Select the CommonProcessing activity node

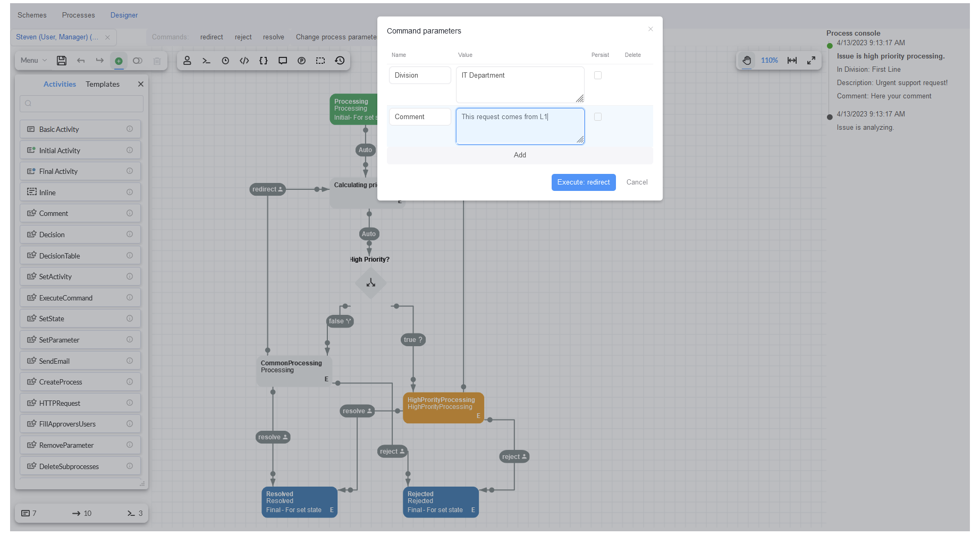[x=294, y=371]
